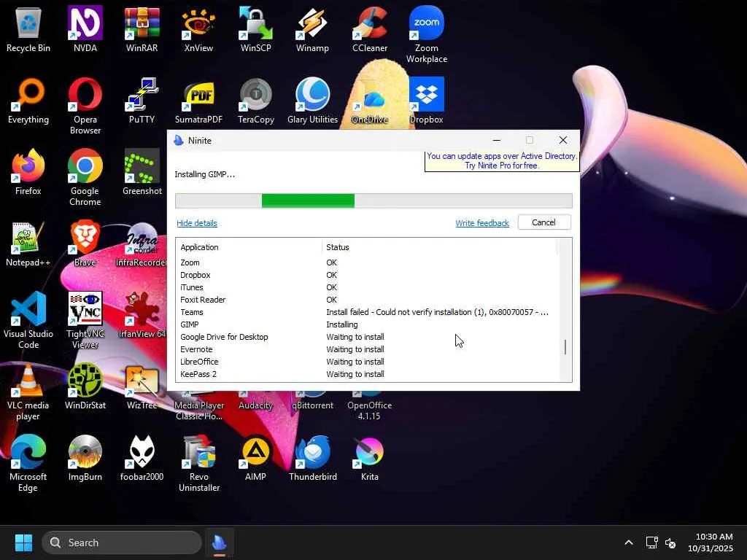Select the KeePass 2 row
This screenshot has width=747, height=560.
pos(367,374)
